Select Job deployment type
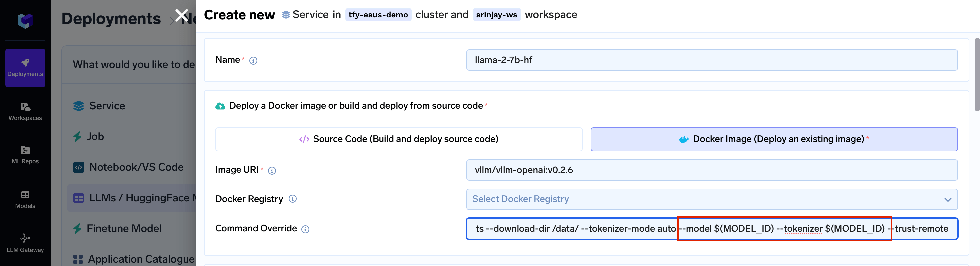Screen dimensions: 980x266 [x=89, y=136]
